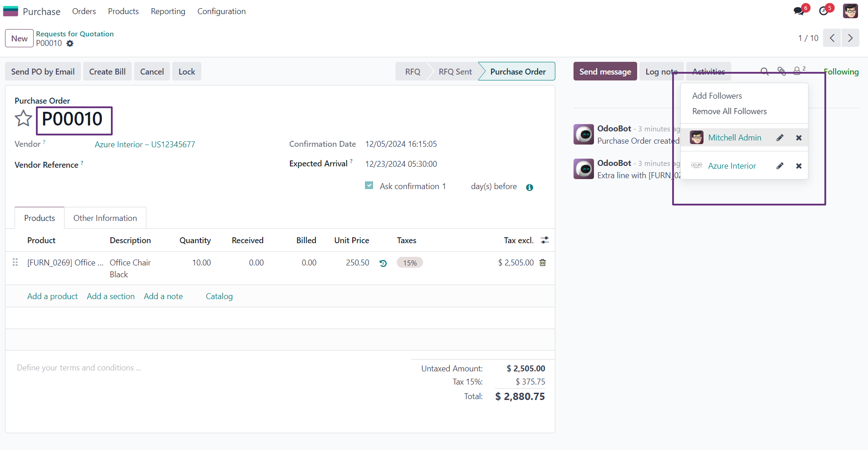Screen dimensions: 868x450
Task: Click Send PO by Email
Action: (x=43, y=71)
